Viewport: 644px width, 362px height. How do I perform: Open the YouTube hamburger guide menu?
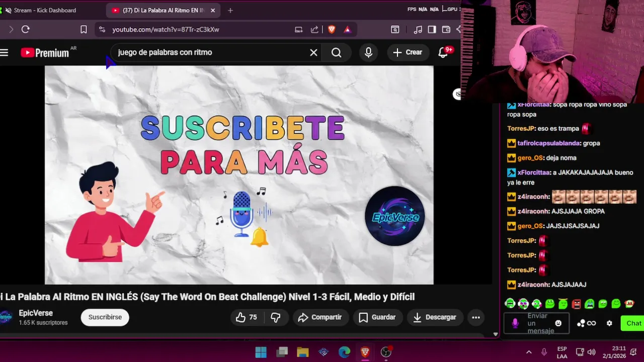click(4, 52)
